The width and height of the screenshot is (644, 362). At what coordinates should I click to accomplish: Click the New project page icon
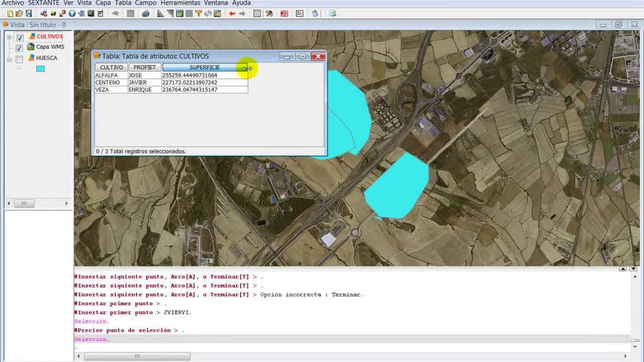click(x=10, y=14)
